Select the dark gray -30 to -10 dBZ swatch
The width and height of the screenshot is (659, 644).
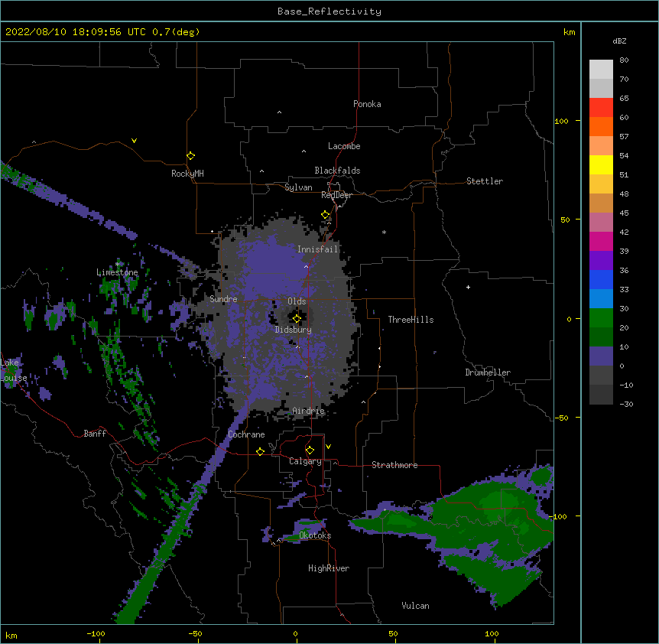[x=601, y=395]
